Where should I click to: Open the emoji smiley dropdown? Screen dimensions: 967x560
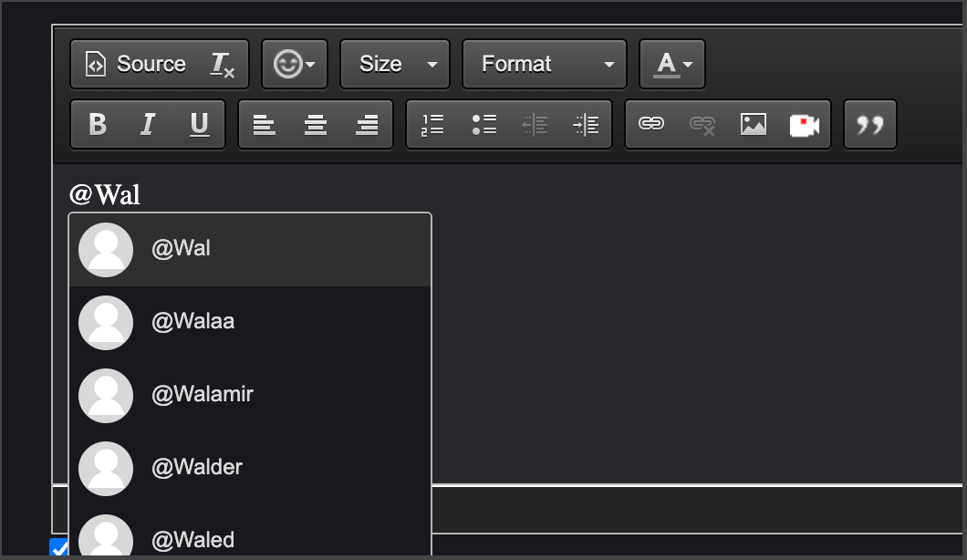pyautogui.click(x=295, y=65)
